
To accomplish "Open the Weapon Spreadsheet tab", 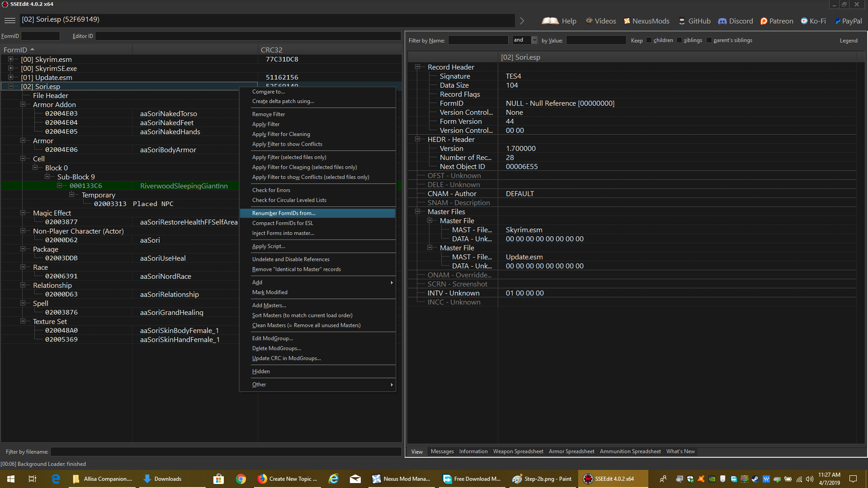I will pos(518,451).
